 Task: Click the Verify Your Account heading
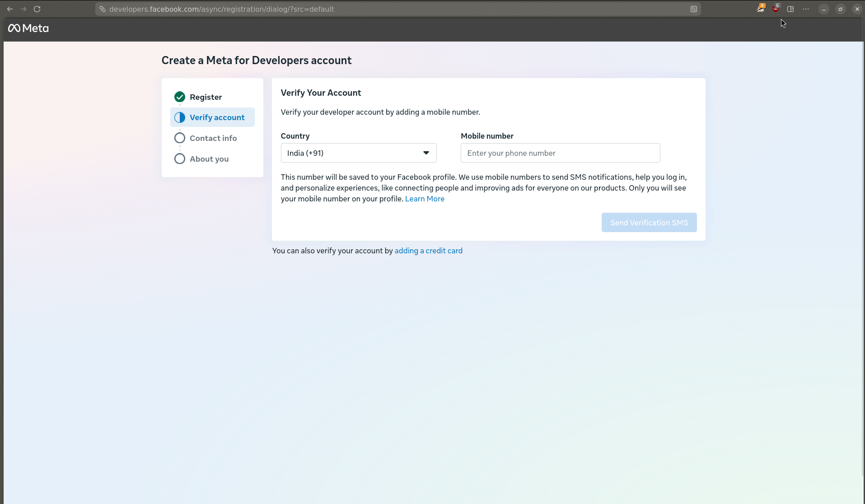click(321, 93)
